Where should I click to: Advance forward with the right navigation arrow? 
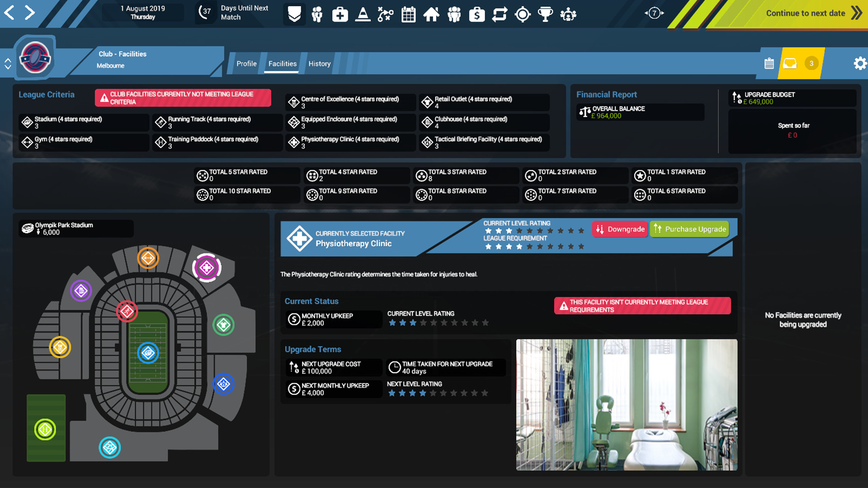pos(30,13)
